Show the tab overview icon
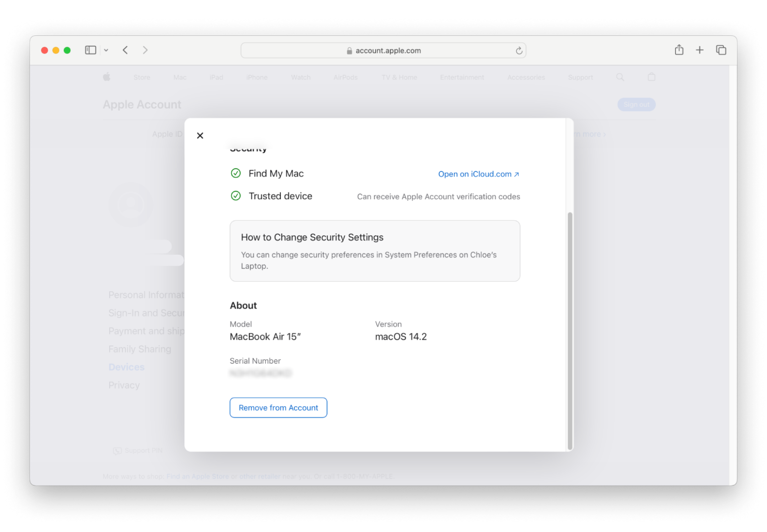 [x=721, y=50]
